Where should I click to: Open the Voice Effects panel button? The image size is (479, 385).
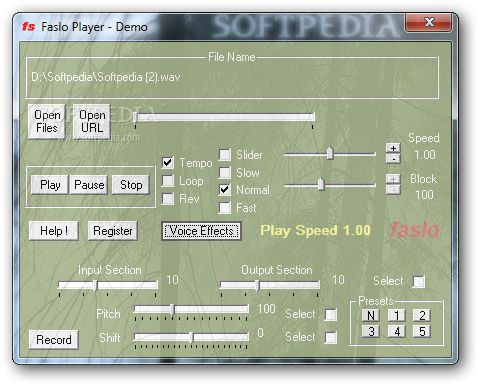pos(201,231)
